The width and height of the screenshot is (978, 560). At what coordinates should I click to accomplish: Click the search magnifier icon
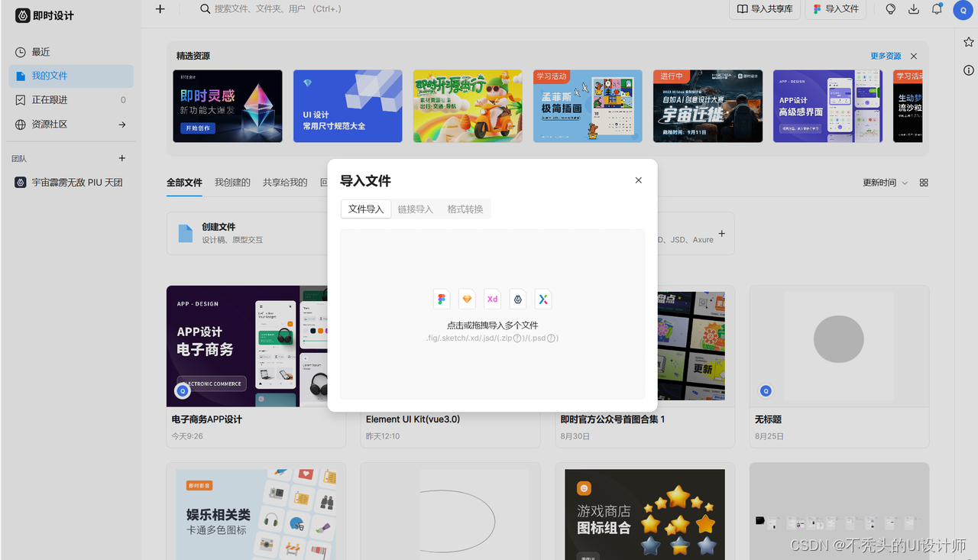205,9
